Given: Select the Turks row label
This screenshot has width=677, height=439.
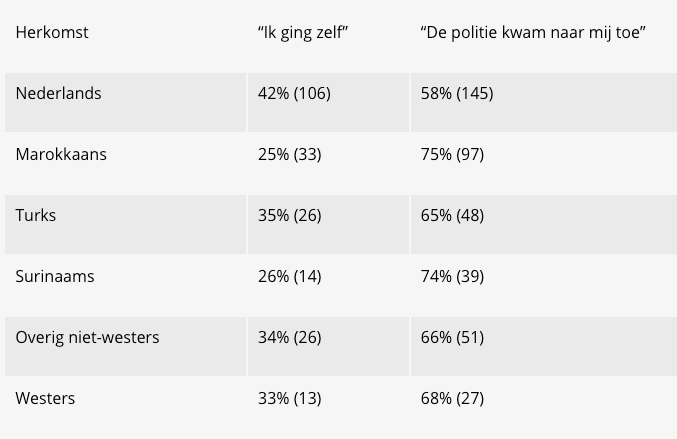Looking at the screenshot, I should point(36,215).
